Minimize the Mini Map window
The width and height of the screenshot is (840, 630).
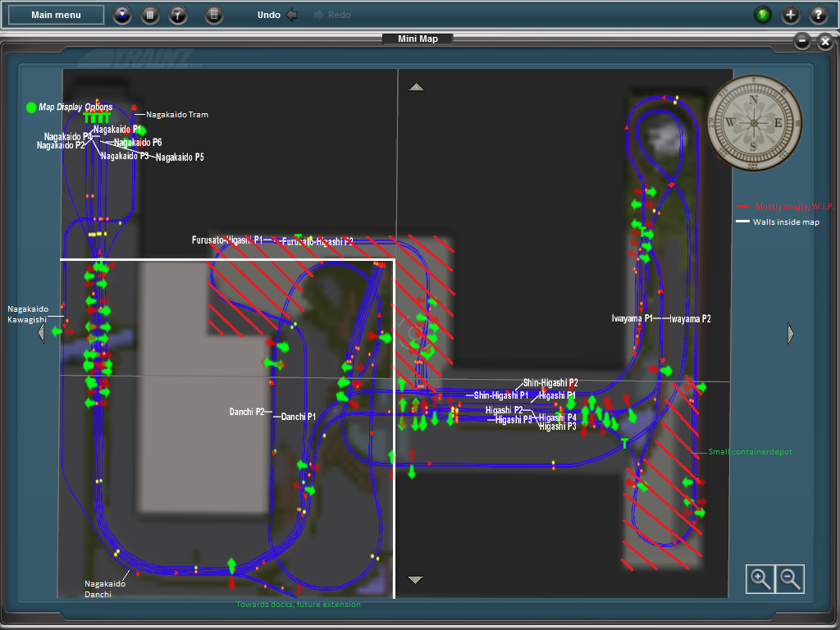802,41
